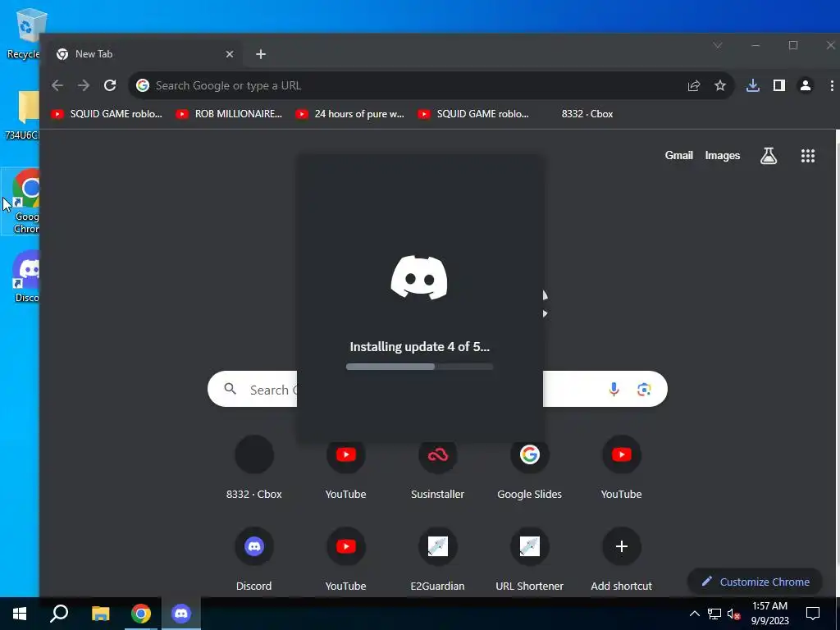Share this page icon in address bar
Screen dimensions: 840x630
point(694,85)
